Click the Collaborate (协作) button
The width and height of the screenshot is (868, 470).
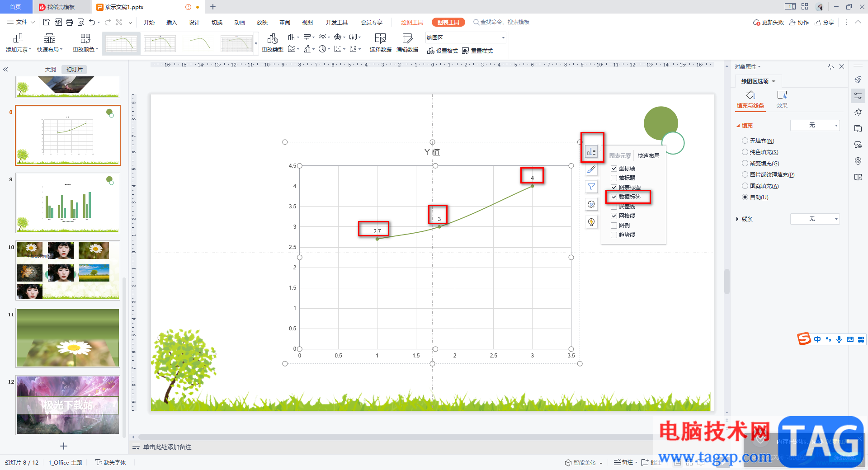tap(799, 22)
